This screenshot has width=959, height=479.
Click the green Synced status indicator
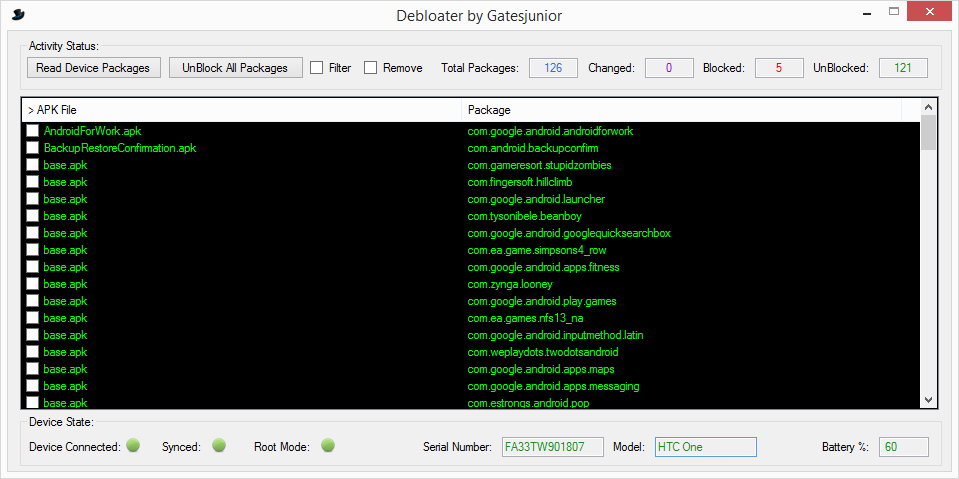pos(219,446)
